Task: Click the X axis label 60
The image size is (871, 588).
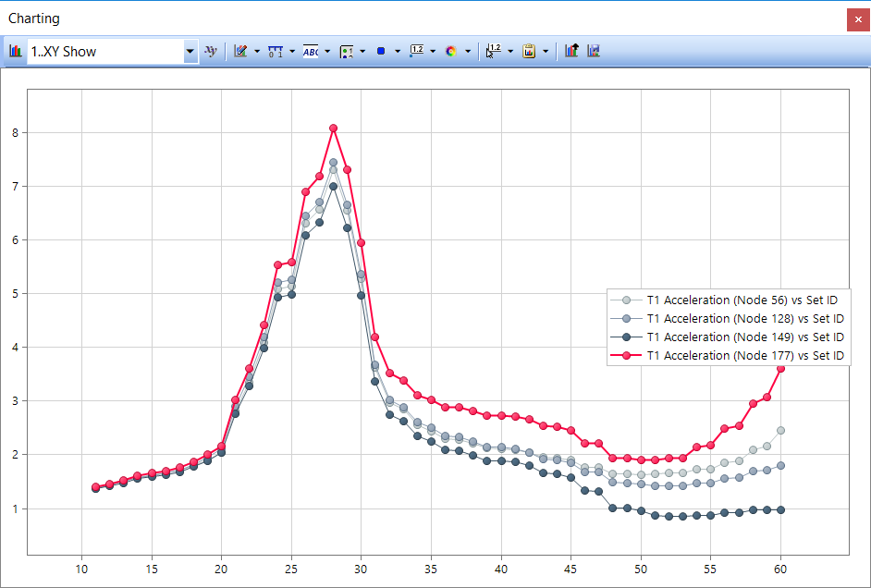Action: click(x=780, y=570)
